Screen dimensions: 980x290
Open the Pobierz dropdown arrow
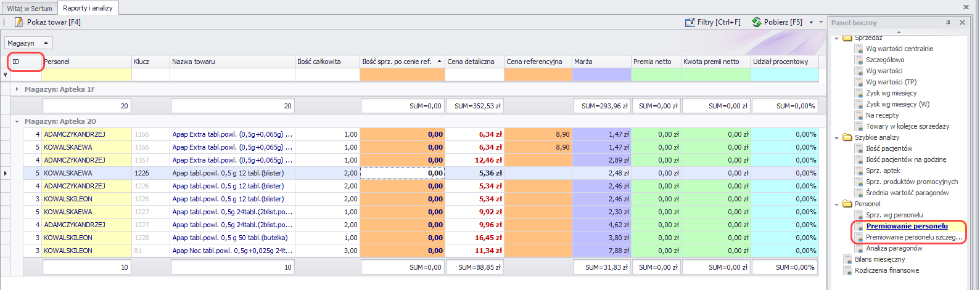tap(812, 22)
